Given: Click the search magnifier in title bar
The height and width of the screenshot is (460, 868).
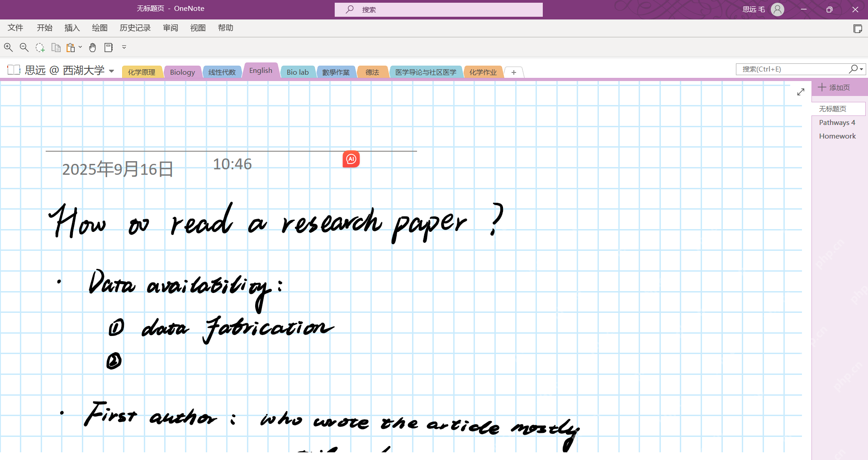Looking at the screenshot, I should click(350, 9).
